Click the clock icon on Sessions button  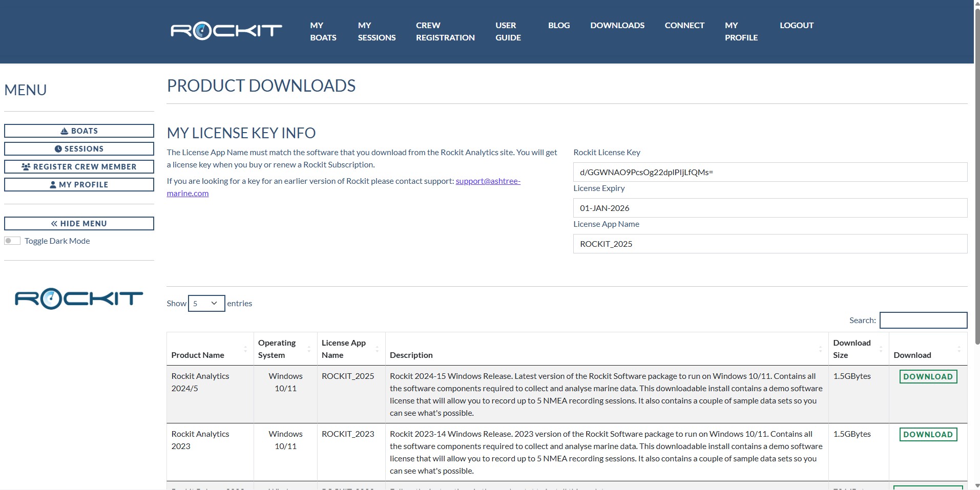pos(58,149)
